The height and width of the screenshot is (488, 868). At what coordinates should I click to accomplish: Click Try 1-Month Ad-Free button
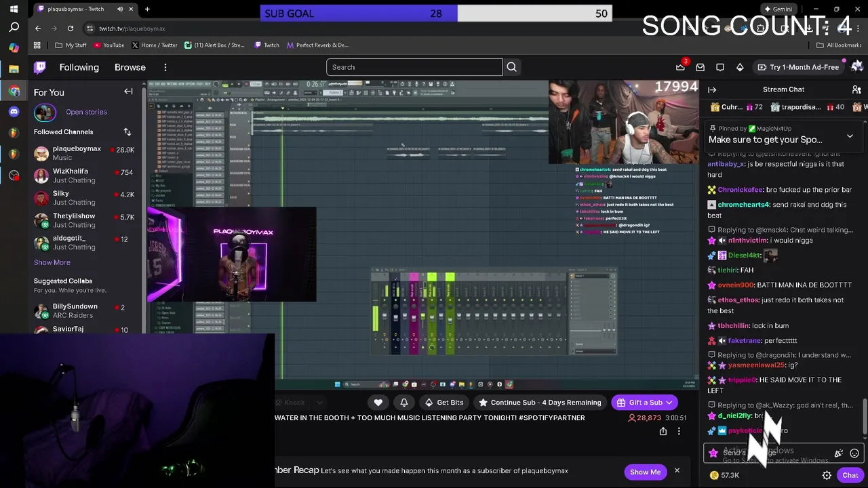(798, 67)
